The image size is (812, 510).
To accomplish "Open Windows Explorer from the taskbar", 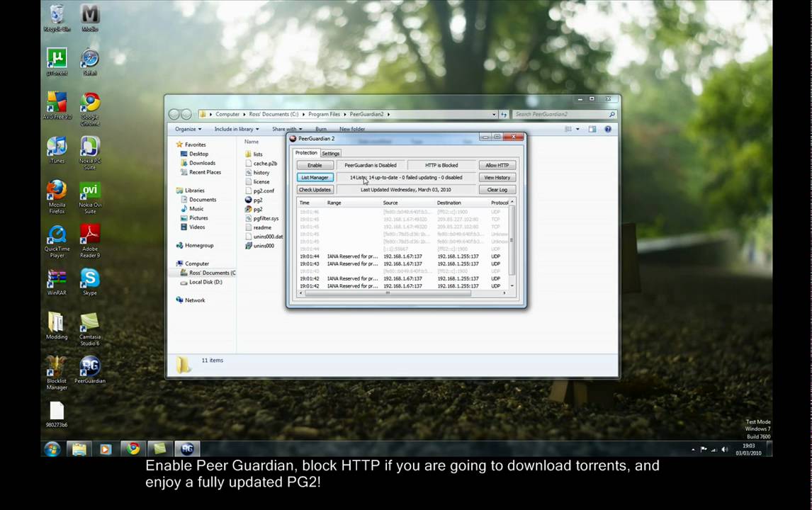I will coord(79,449).
